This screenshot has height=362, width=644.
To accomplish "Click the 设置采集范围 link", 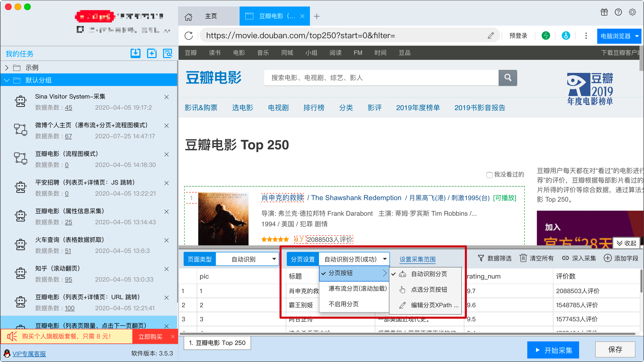I will point(417,259).
